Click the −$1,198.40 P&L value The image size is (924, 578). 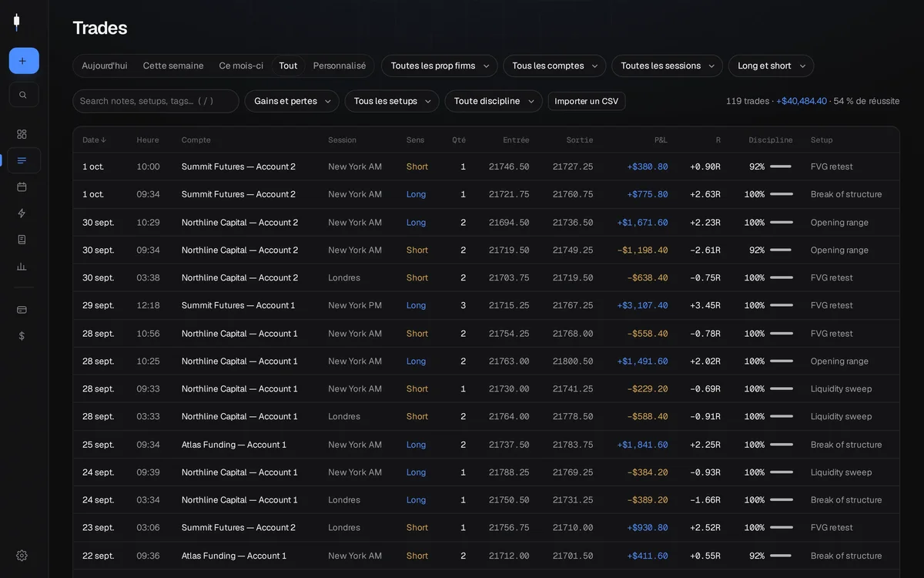(642, 250)
